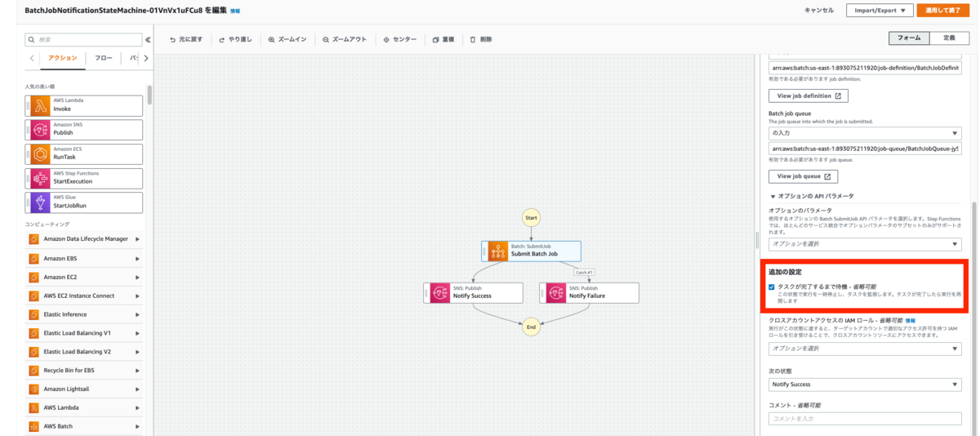This screenshot has height=436, width=980.
Task: Click the job queue ARN field
Action: pos(865,149)
